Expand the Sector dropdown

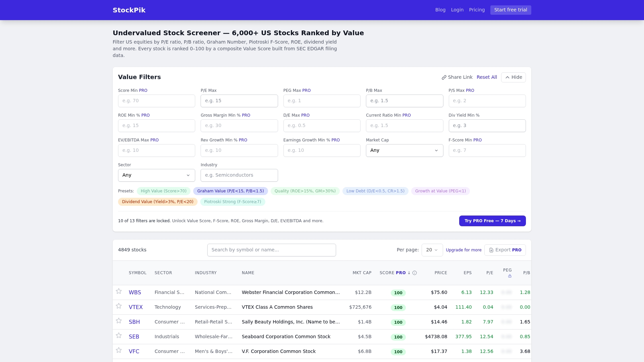tap(157, 175)
